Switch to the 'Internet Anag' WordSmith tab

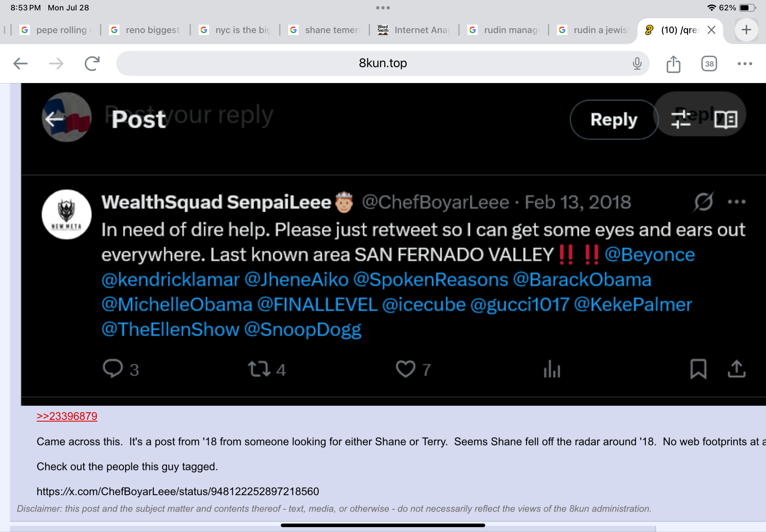coord(414,30)
